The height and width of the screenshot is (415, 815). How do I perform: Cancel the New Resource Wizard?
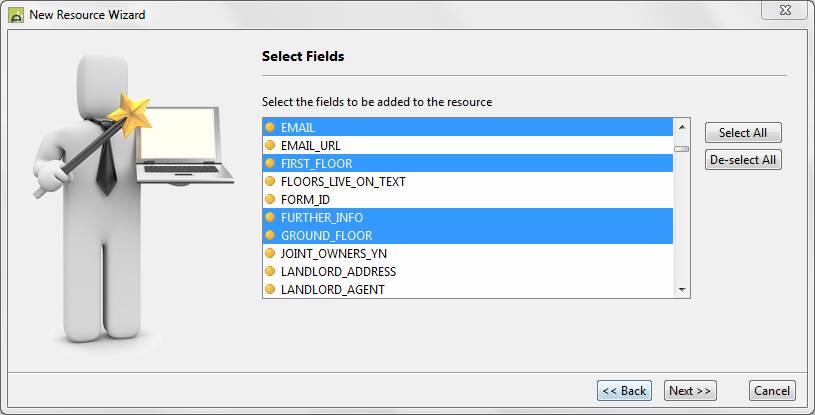772,391
